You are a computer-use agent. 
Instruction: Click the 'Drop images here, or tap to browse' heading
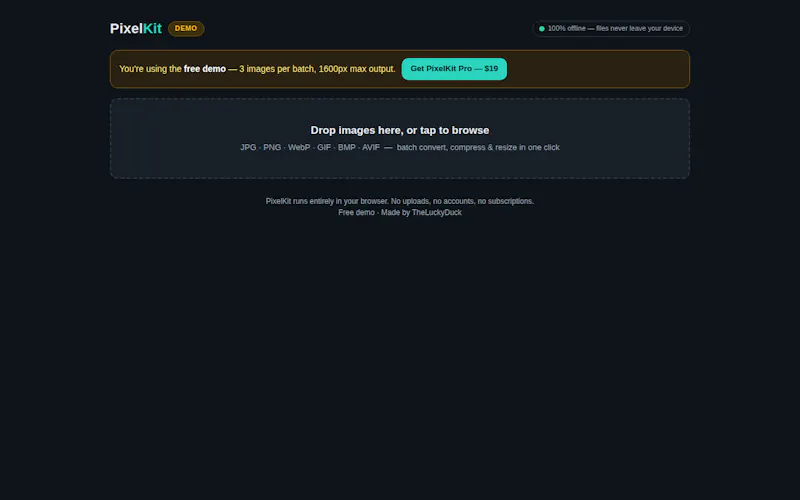(x=399, y=130)
